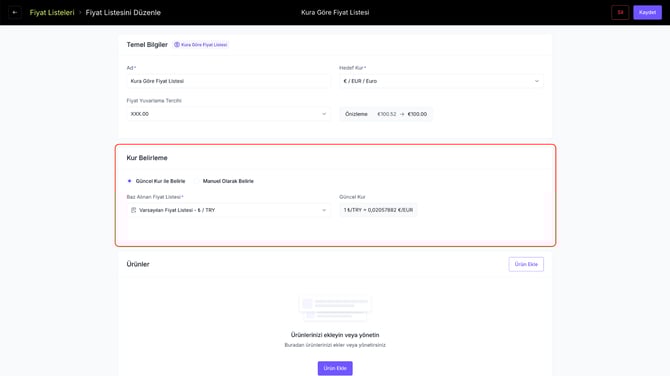Click the Önizleme rounding preview box

386,114
